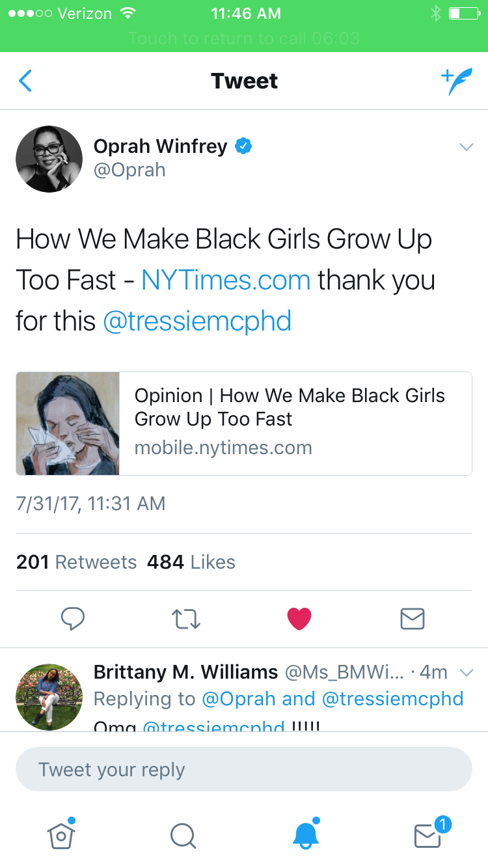The image size is (488, 868).
Task: Open the Home tab
Action: [x=61, y=834]
